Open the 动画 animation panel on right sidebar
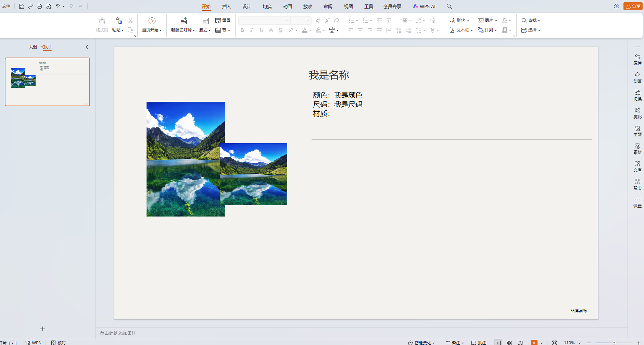 [x=637, y=77]
